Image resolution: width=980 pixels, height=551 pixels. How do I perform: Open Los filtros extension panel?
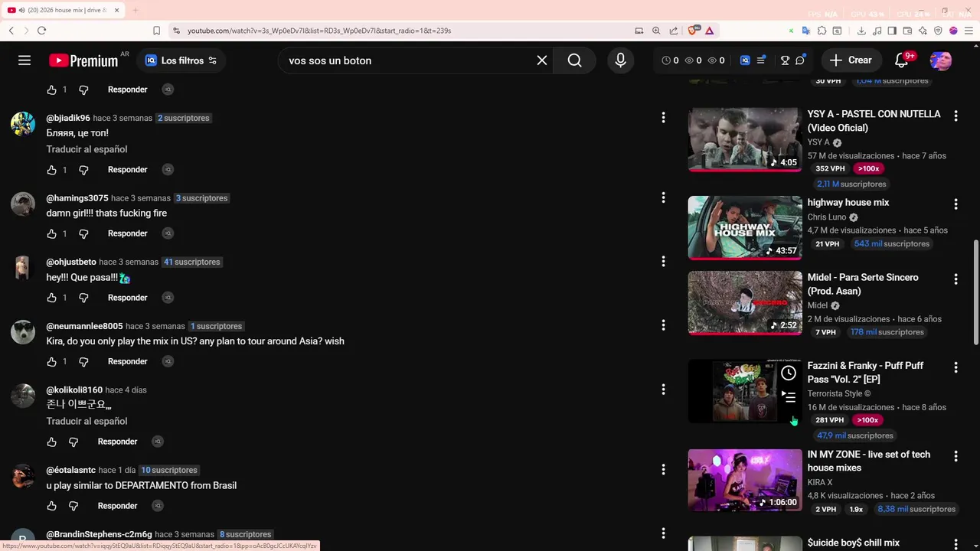pyautogui.click(x=181, y=60)
